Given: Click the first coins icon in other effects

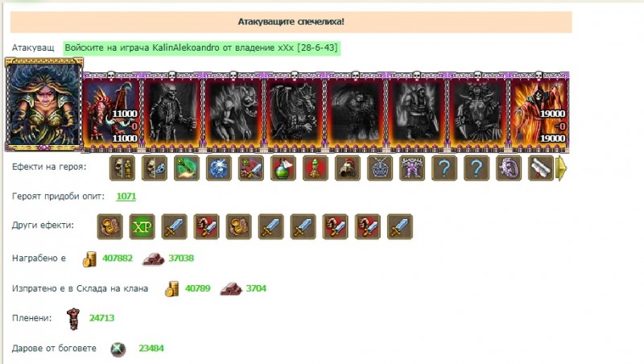Looking at the screenshot, I should pyautogui.click(x=109, y=226).
